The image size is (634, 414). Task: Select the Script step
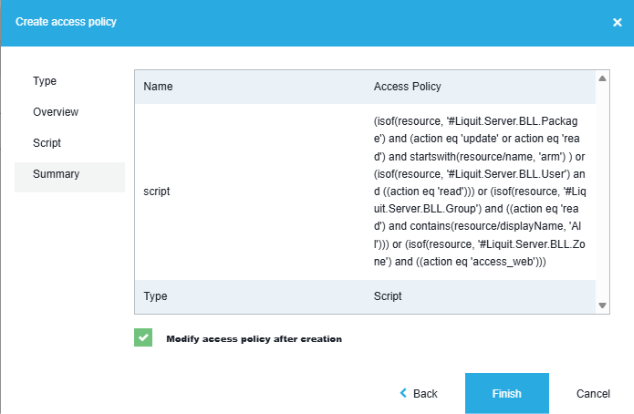pos(47,143)
